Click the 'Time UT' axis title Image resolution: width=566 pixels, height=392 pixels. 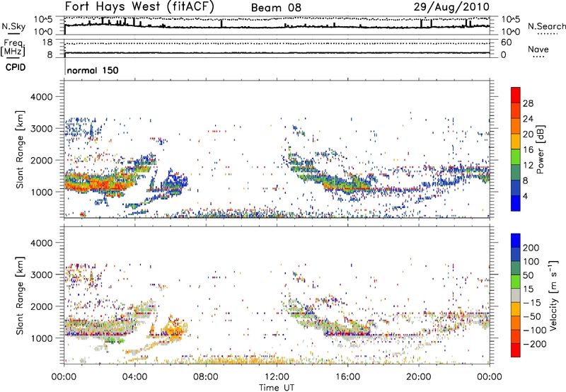click(x=277, y=388)
